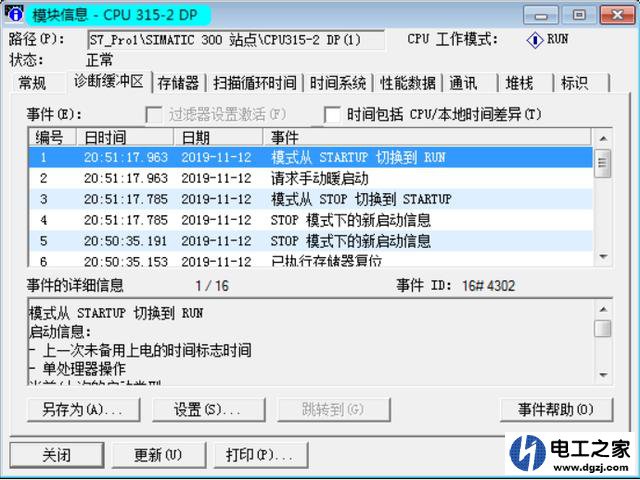This screenshot has width=640, height=480.
Task: Click details pane scrollbar up arrow
Action: coord(603,309)
